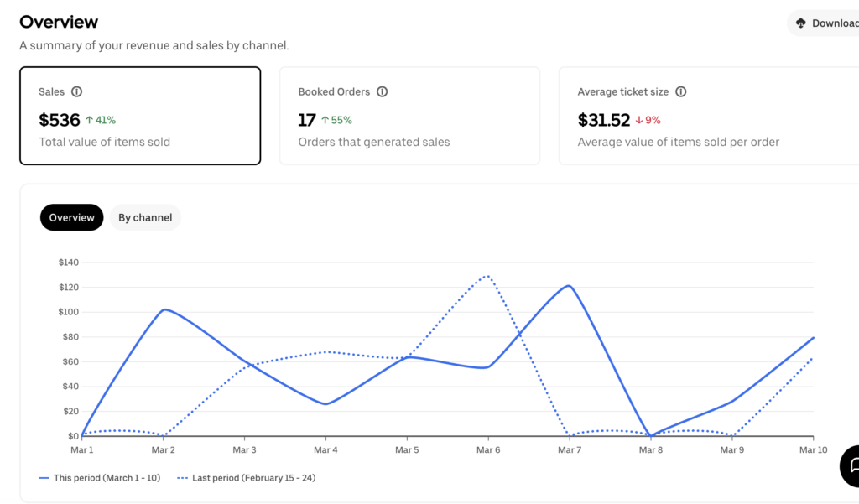Click the solid line peak at Mar 7
This screenshot has width=859, height=504.
569,286
